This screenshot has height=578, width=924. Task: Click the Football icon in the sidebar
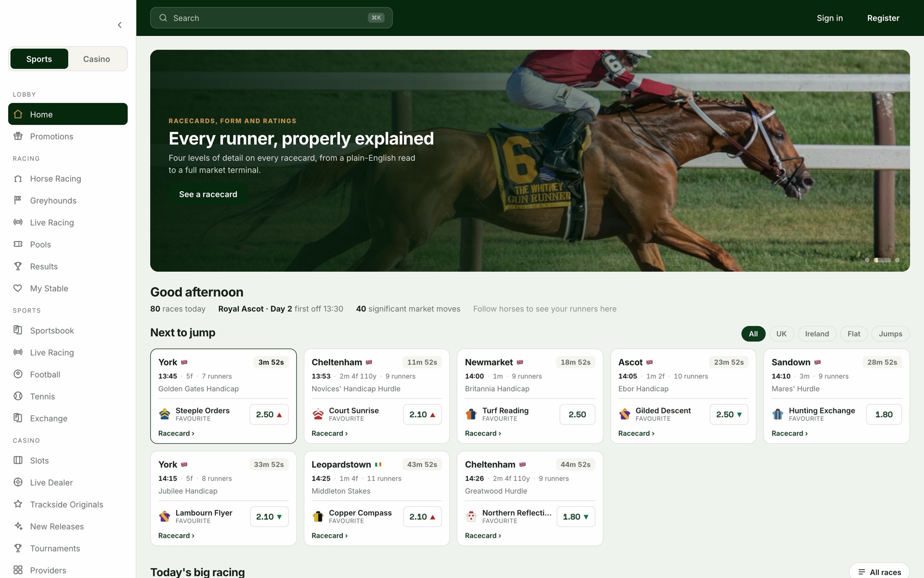(x=18, y=374)
